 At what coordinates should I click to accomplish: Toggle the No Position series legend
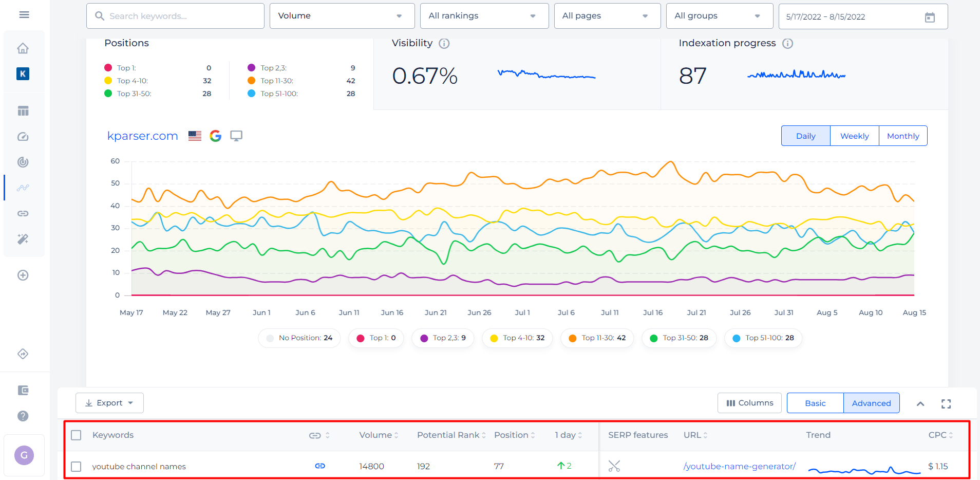tap(299, 338)
